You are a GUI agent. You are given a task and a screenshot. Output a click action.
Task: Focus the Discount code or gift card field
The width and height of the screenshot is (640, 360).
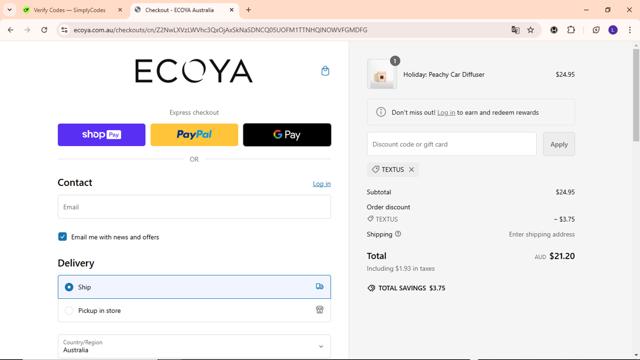pyautogui.click(x=451, y=144)
